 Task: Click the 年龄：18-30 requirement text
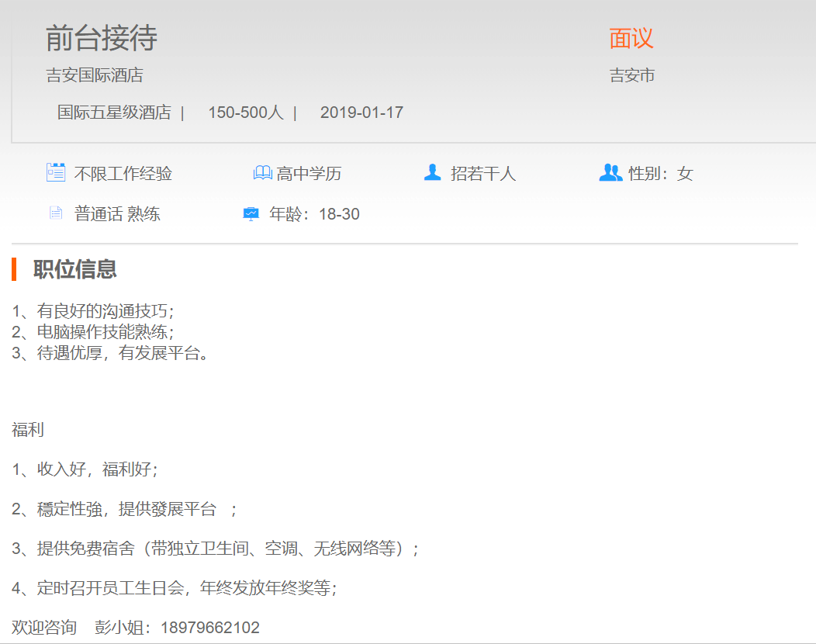pyautogui.click(x=314, y=214)
